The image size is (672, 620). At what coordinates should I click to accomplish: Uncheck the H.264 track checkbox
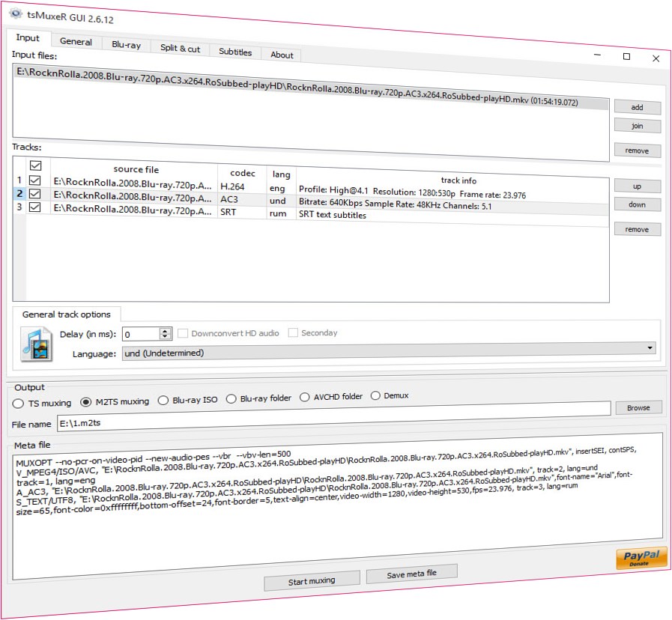34,180
